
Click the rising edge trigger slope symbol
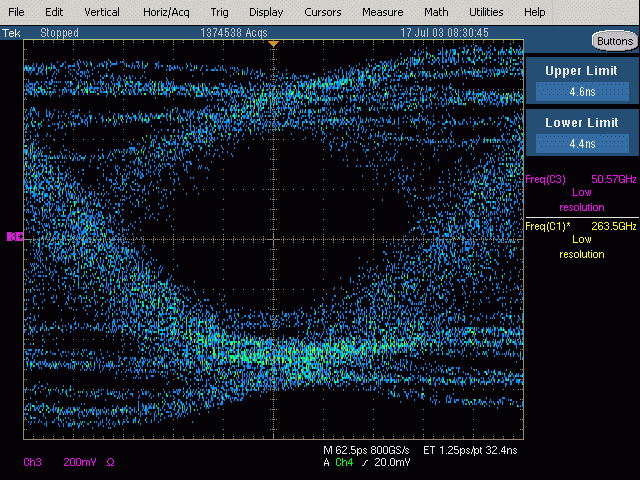(363, 463)
